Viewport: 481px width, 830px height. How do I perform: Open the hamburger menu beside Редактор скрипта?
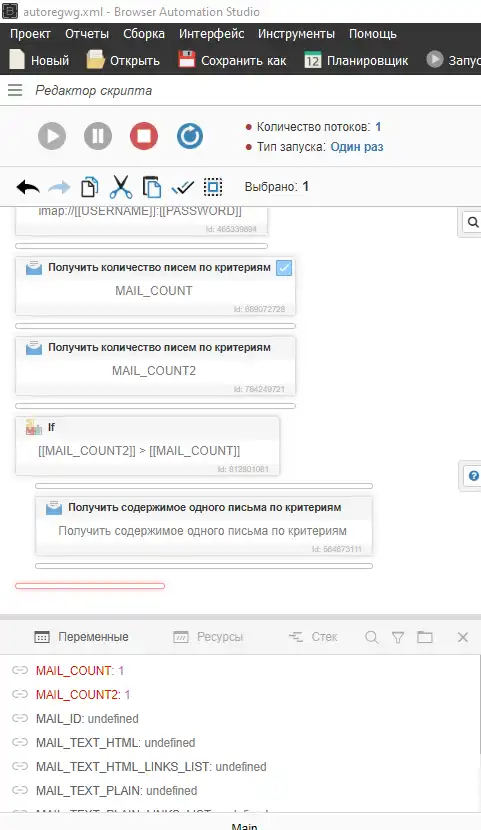(x=15, y=91)
